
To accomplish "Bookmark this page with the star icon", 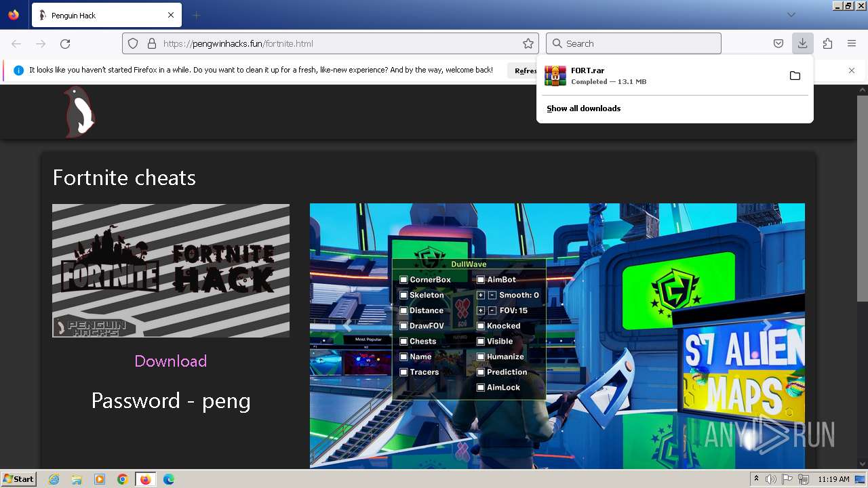I will click(x=528, y=43).
